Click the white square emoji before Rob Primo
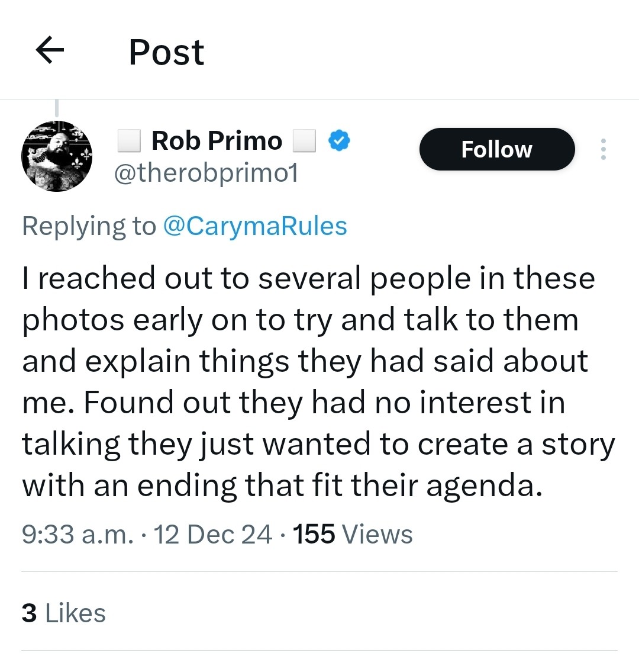 [128, 141]
